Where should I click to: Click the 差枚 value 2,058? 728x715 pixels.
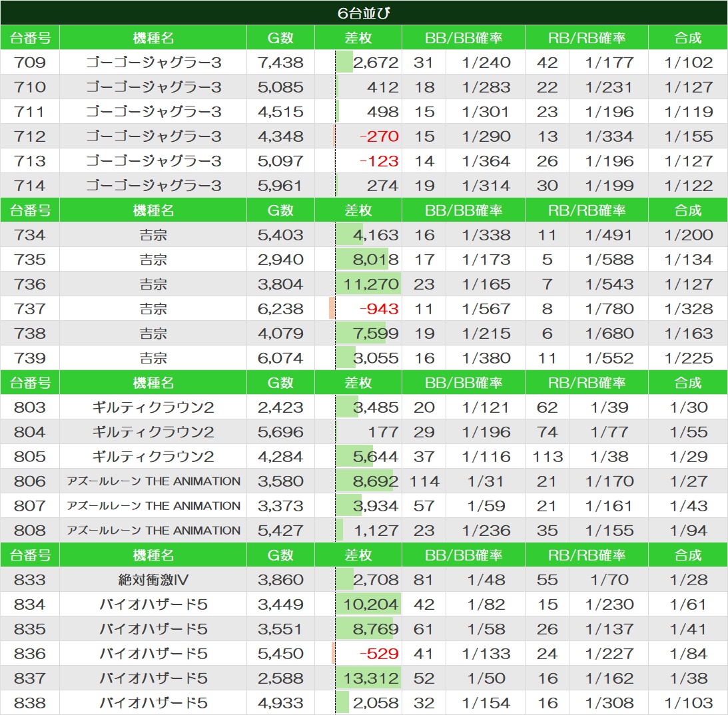pyautogui.click(x=376, y=702)
